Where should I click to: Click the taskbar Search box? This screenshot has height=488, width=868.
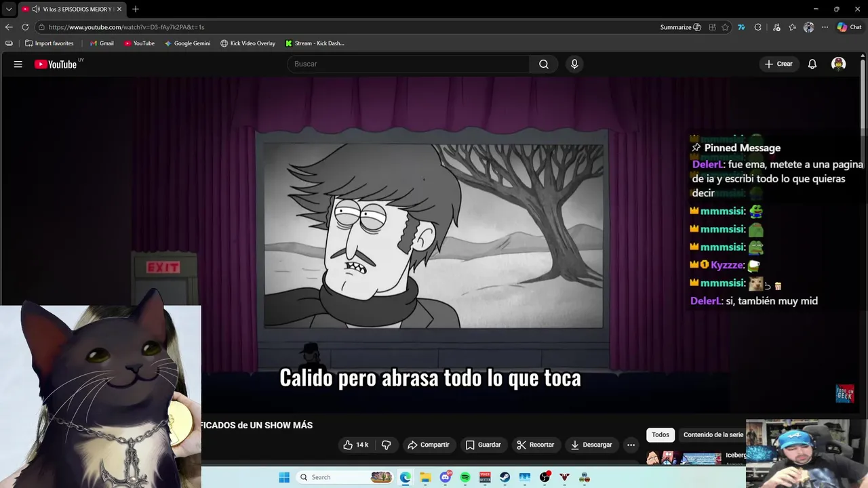345,477
